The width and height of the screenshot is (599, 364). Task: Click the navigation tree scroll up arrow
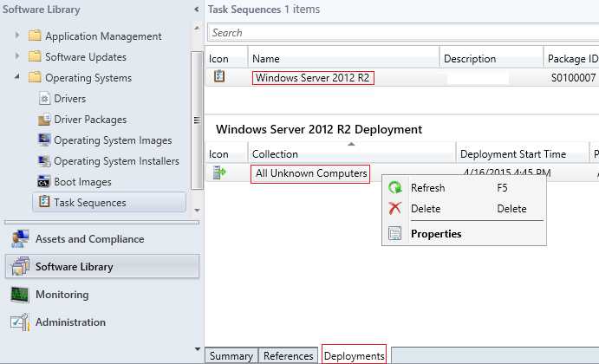pyautogui.click(x=197, y=29)
